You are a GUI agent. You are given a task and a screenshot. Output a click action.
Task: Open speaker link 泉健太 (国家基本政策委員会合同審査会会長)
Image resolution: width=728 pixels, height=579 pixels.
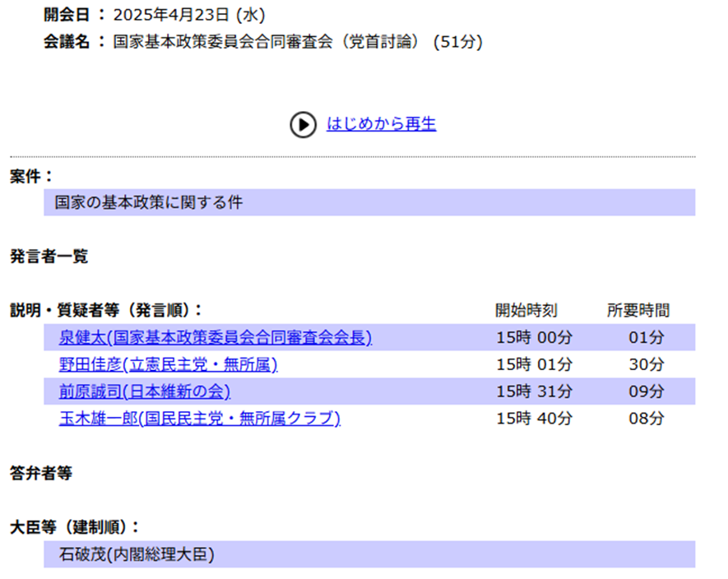click(216, 337)
